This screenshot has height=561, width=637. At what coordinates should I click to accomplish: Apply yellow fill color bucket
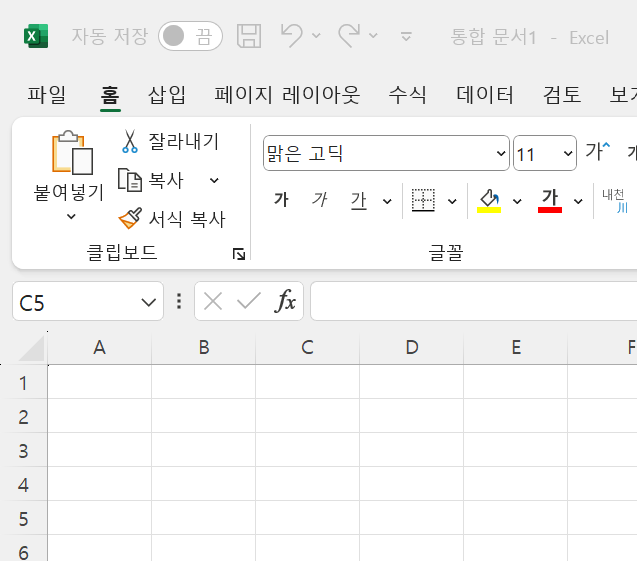489,201
